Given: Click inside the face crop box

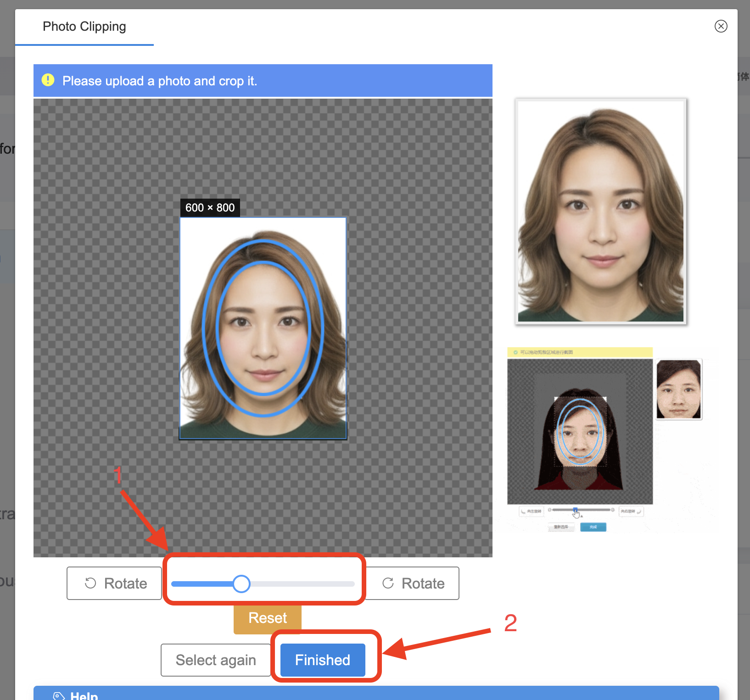Looking at the screenshot, I should coord(263,328).
